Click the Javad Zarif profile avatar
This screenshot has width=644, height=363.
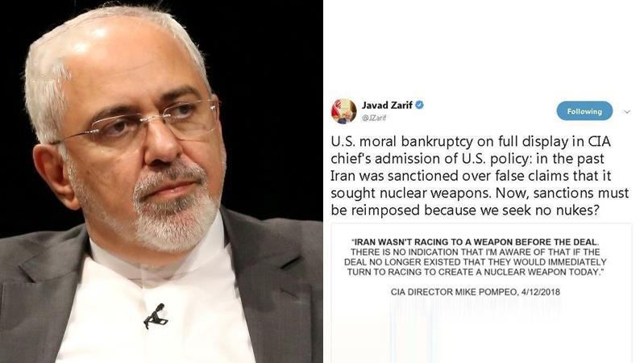(344, 111)
